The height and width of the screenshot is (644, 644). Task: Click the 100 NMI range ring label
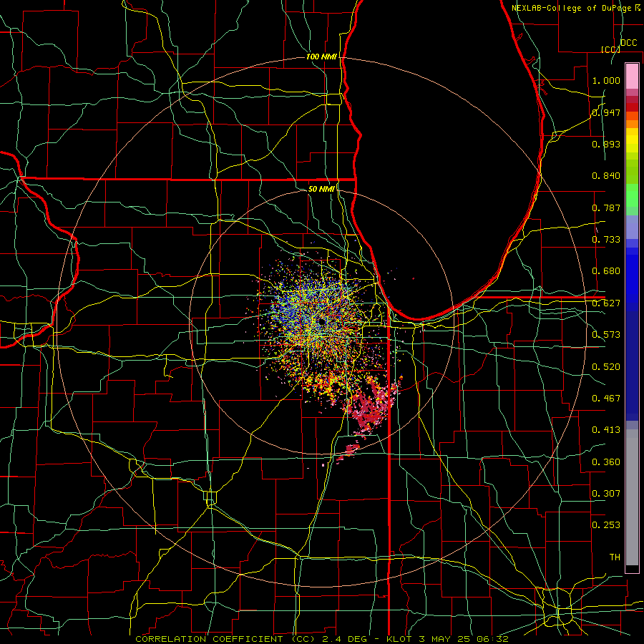pos(321,57)
